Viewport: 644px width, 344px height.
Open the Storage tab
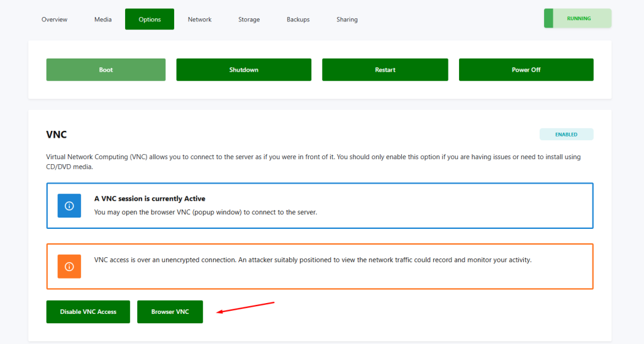coord(249,19)
